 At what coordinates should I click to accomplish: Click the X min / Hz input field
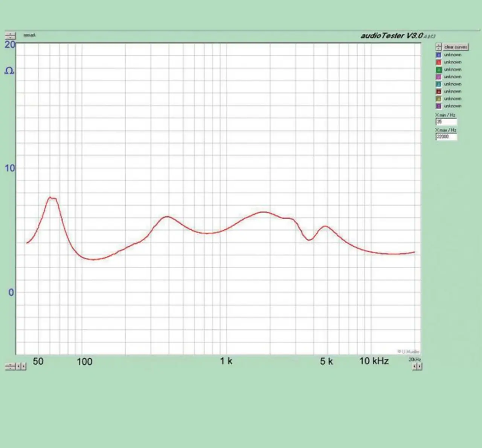(446, 122)
